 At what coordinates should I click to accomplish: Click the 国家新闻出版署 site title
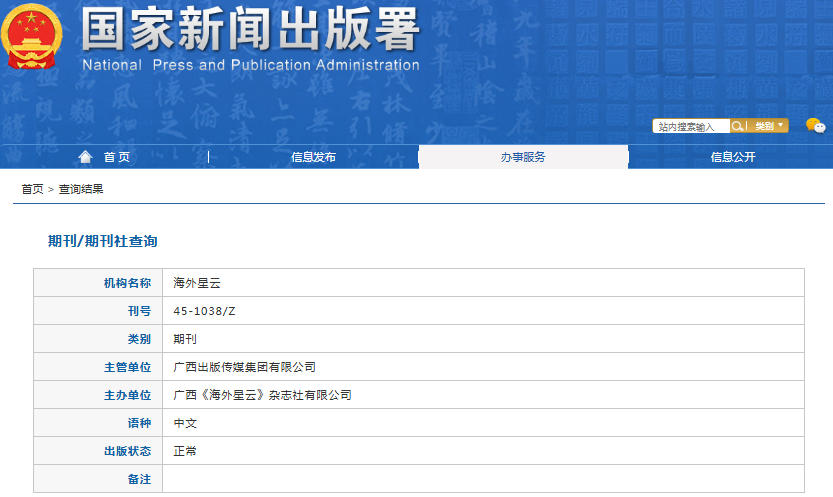coord(250,30)
